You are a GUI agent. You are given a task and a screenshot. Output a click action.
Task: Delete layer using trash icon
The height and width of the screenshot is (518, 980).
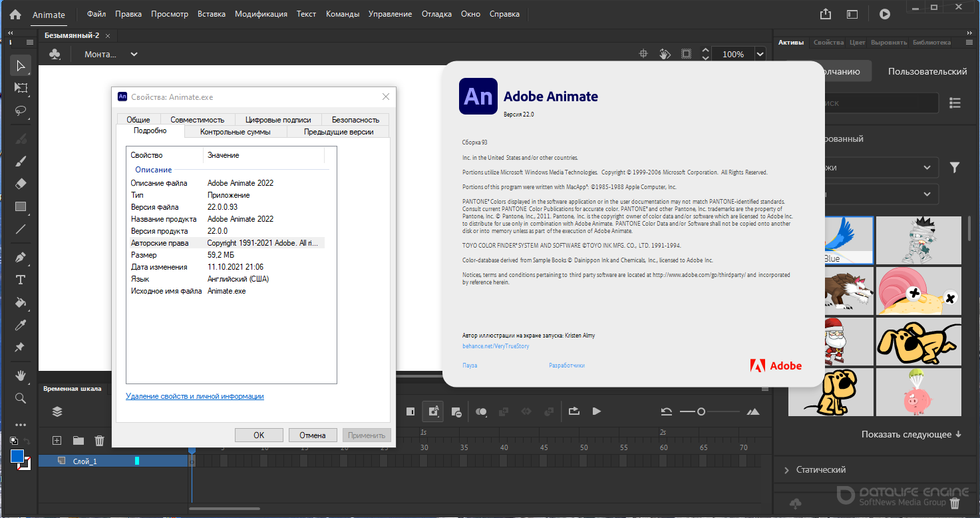(x=99, y=440)
